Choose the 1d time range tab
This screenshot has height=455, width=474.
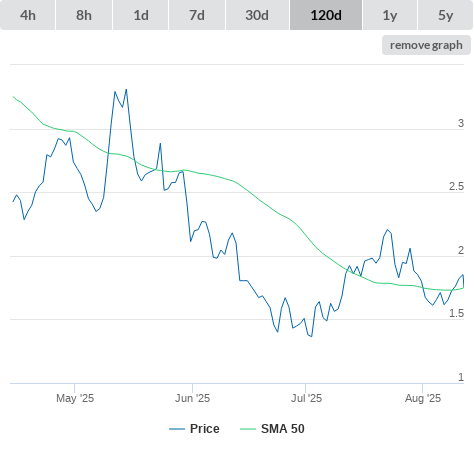click(141, 15)
